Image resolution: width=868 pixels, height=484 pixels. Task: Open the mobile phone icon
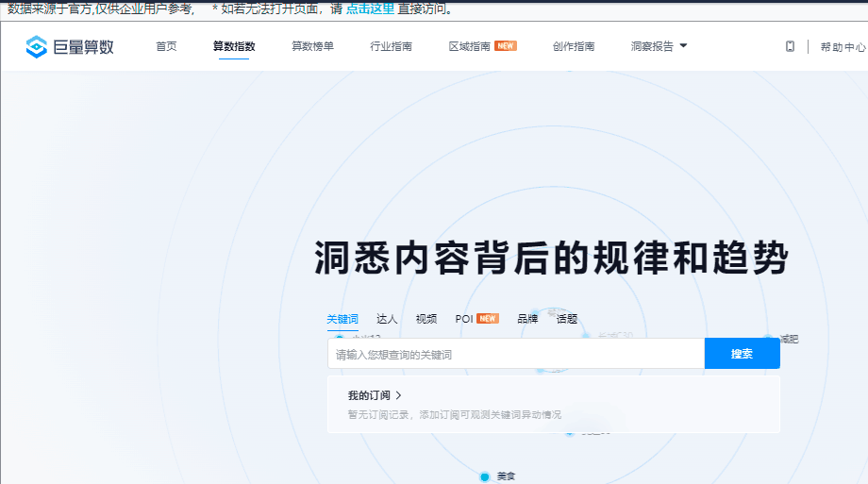pyautogui.click(x=790, y=46)
